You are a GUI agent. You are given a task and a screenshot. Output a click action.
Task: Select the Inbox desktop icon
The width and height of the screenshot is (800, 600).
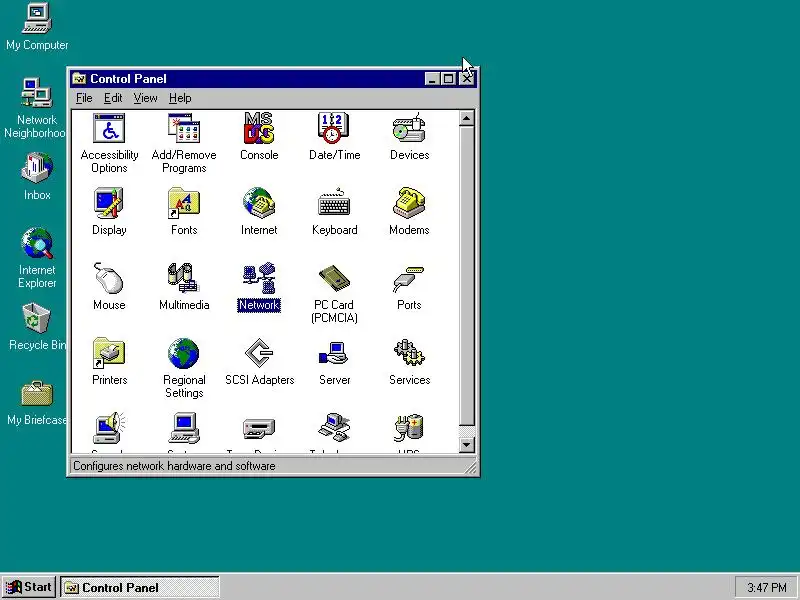(37, 176)
